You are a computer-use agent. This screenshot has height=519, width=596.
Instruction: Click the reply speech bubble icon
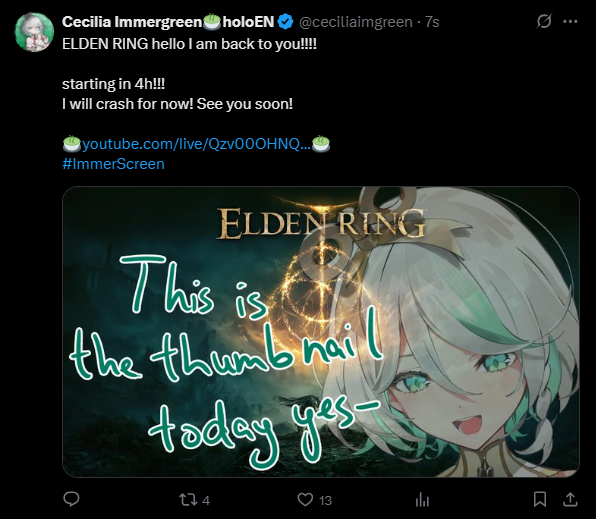tap(71, 499)
